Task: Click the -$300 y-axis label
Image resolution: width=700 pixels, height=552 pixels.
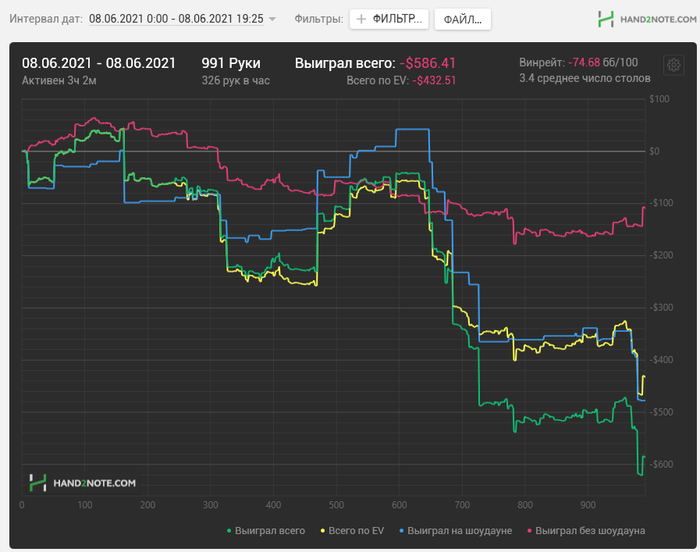Action: click(661, 307)
